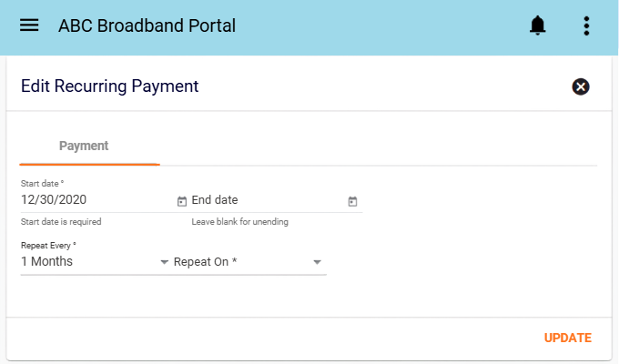Click the Start date field showing 12/30/2020

click(x=97, y=200)
